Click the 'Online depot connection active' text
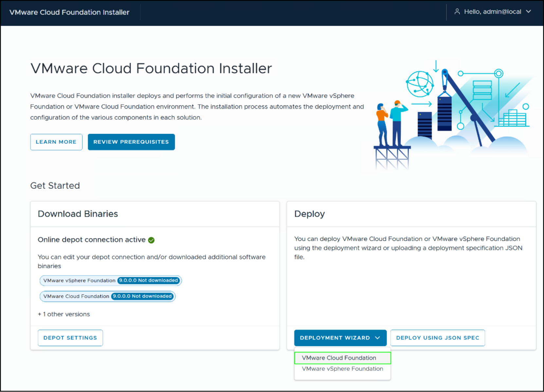Screen dimensions: 544x392 [92, 240]
